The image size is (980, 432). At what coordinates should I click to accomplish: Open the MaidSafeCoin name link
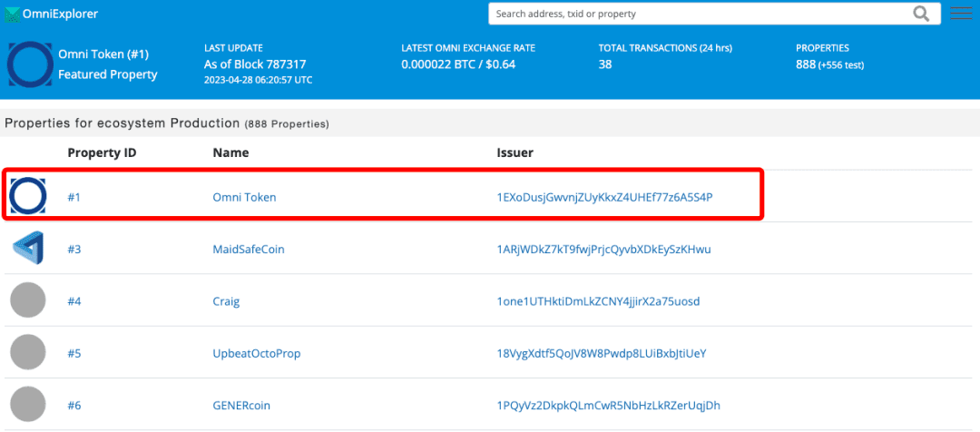(249, 250)
